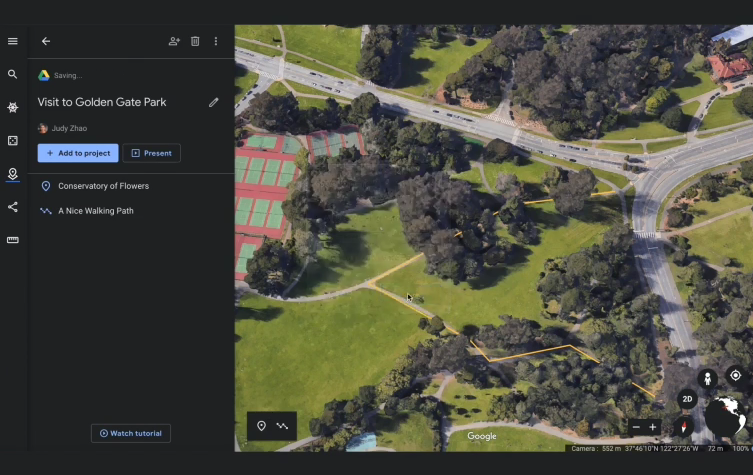Viewport: 753px width, 475px height.
Task: Open the three-dot more options menu
Action: click(216, 41)
